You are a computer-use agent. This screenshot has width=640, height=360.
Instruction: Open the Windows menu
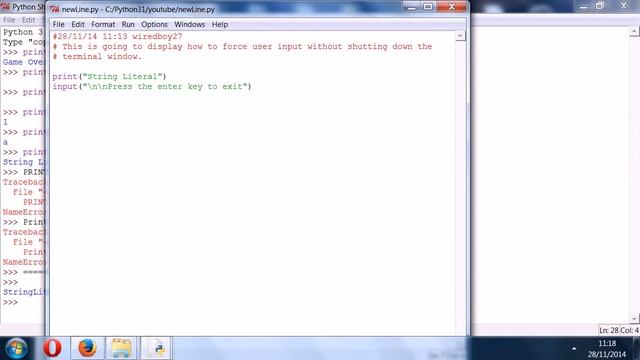pyautogui.click(x=189, y=24)
